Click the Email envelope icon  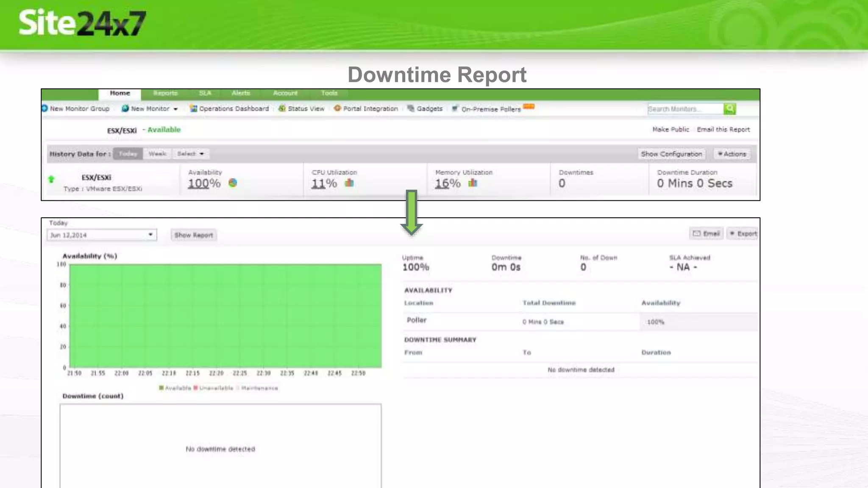[696, 233]
